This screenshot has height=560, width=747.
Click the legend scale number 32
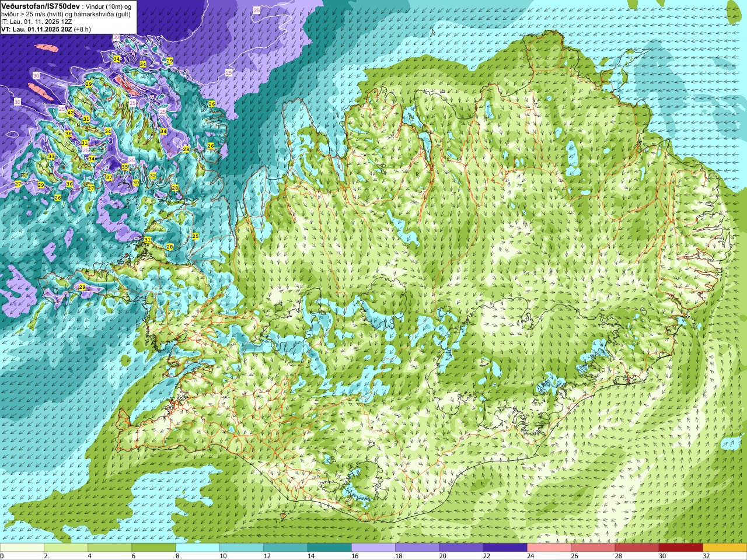pyautogui.click(x=706, y=556)
